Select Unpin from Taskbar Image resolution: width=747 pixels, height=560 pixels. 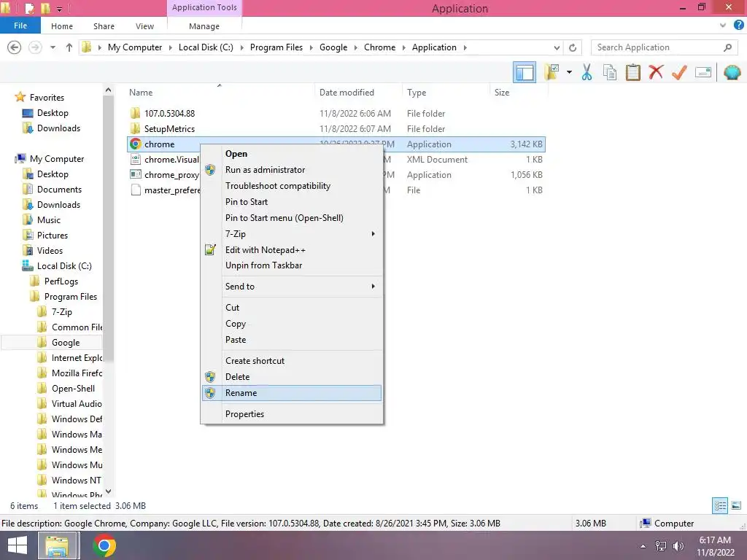(292, 265)
